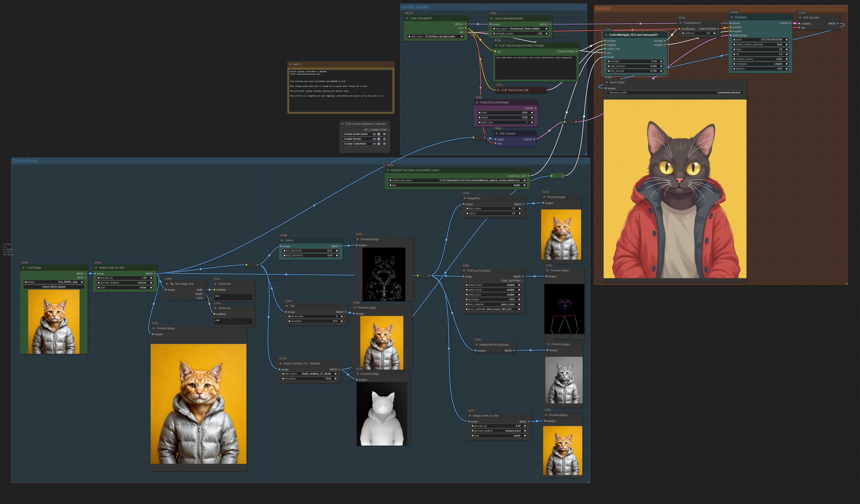Viewport: 860px width, 504px height.
Task: Click collapse dot on Load Checkpoint node
Action: [407, 18]
